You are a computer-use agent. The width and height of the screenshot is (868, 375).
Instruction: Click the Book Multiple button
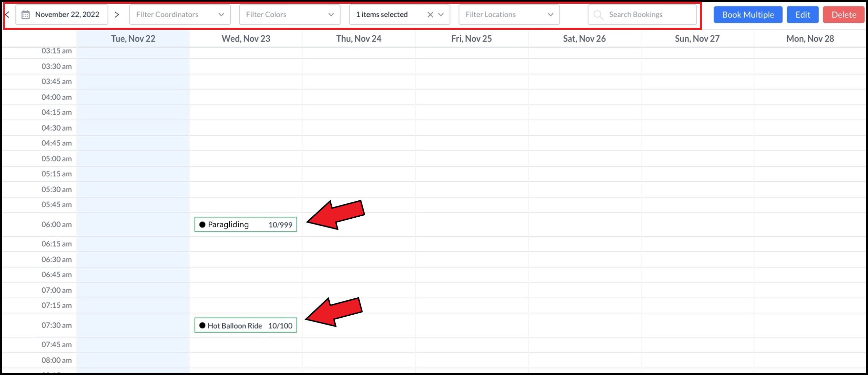[x=748, y=14]
